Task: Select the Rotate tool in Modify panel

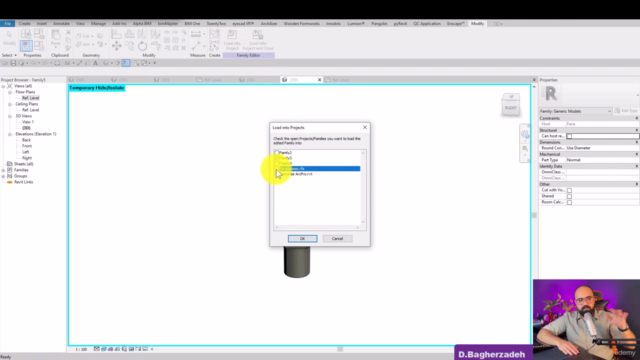Action: tap(142, 46)
